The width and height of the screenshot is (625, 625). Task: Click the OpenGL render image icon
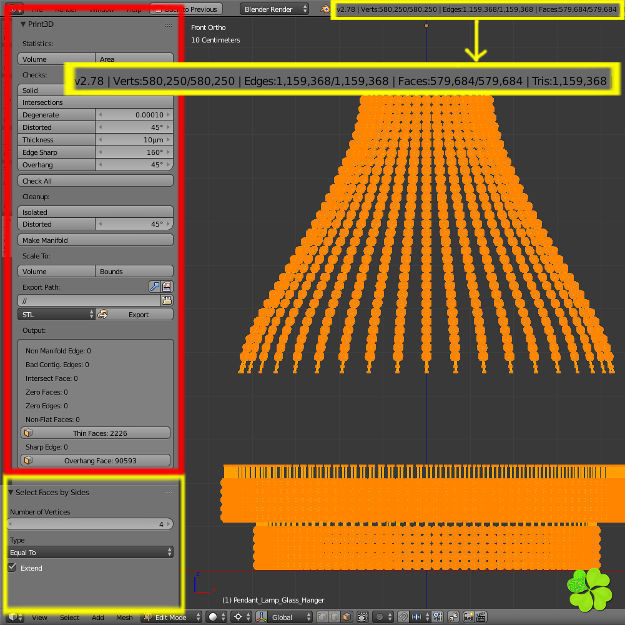[468, 617]
